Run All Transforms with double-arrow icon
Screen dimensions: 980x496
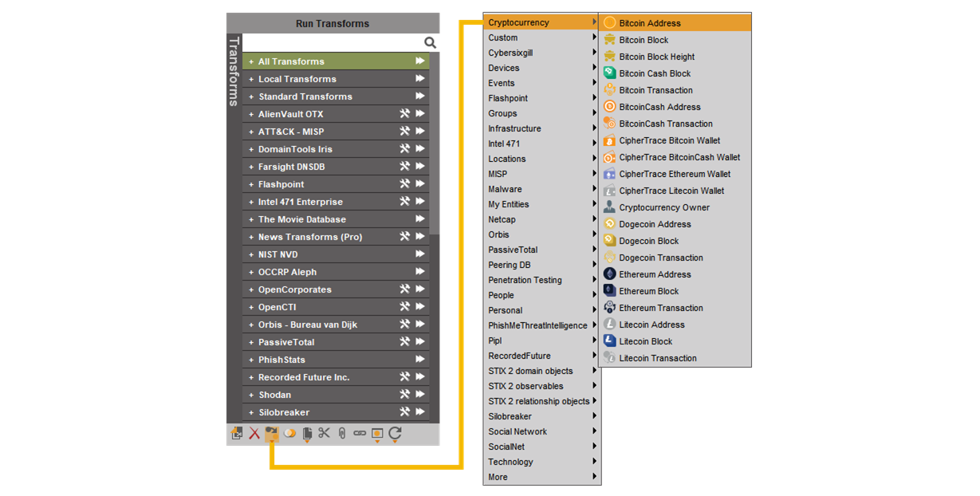pos(420,61)
